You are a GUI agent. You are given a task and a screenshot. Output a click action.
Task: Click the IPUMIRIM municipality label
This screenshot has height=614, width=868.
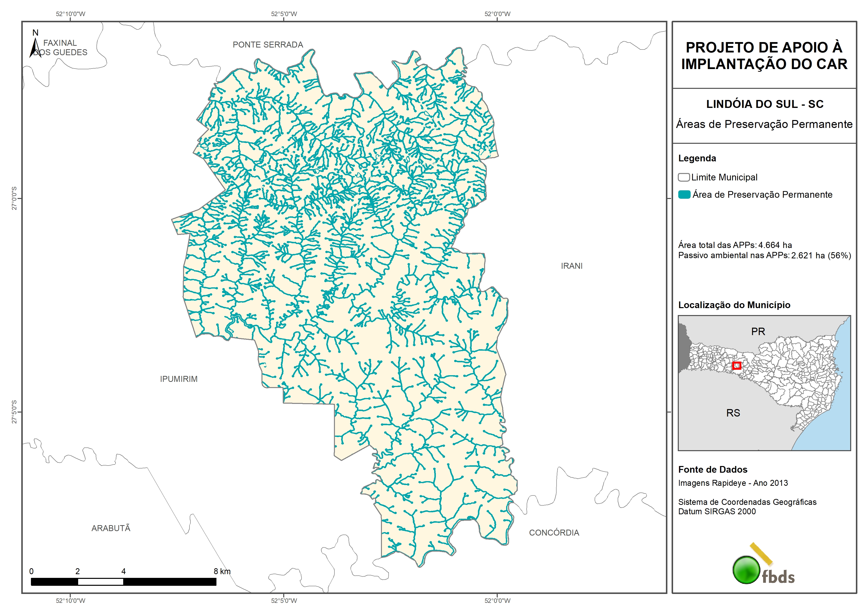178,379
